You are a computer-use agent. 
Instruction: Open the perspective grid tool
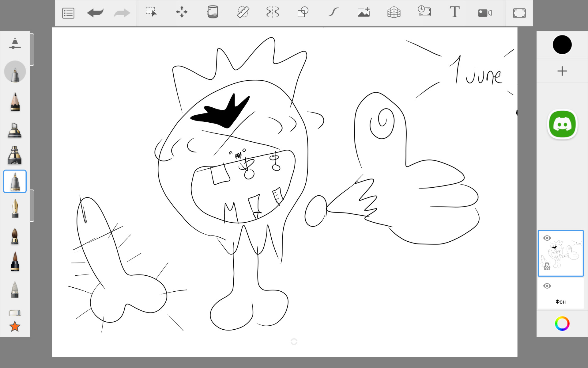pos(394,12)
